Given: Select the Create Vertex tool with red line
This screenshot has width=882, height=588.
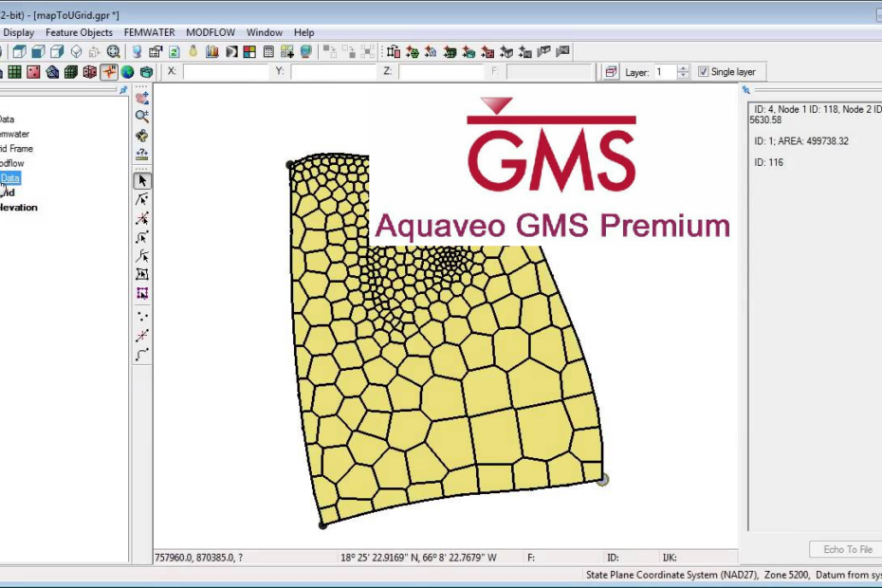Looking at the screenshot, I should (x=141, y=336).
